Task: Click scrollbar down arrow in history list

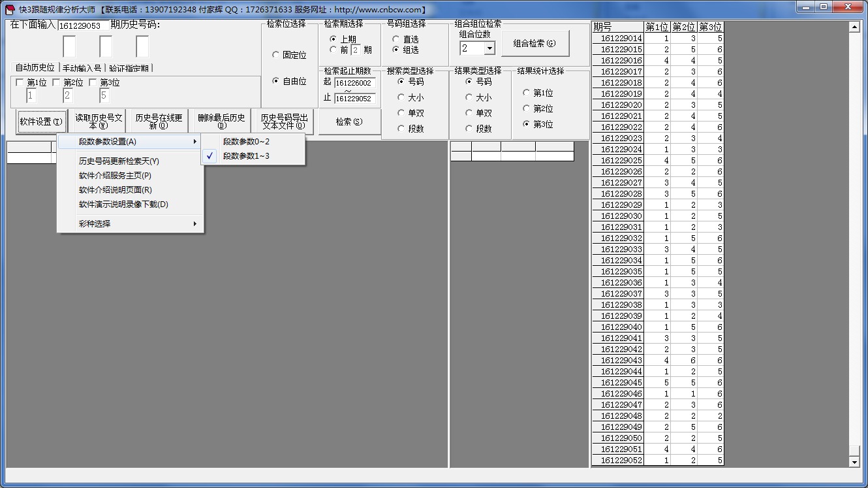Action: click(854, 462)
